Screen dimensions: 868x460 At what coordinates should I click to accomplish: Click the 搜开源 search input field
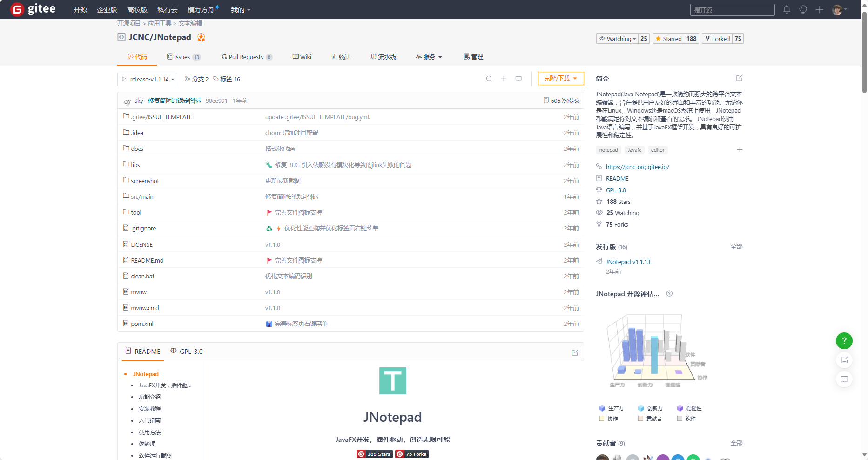732,10
